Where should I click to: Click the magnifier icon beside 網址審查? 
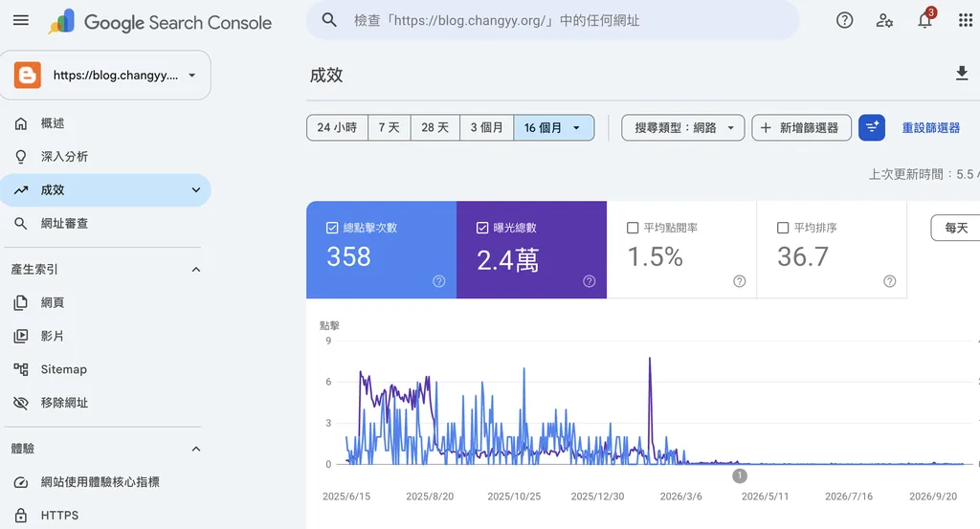pos(21,224)
